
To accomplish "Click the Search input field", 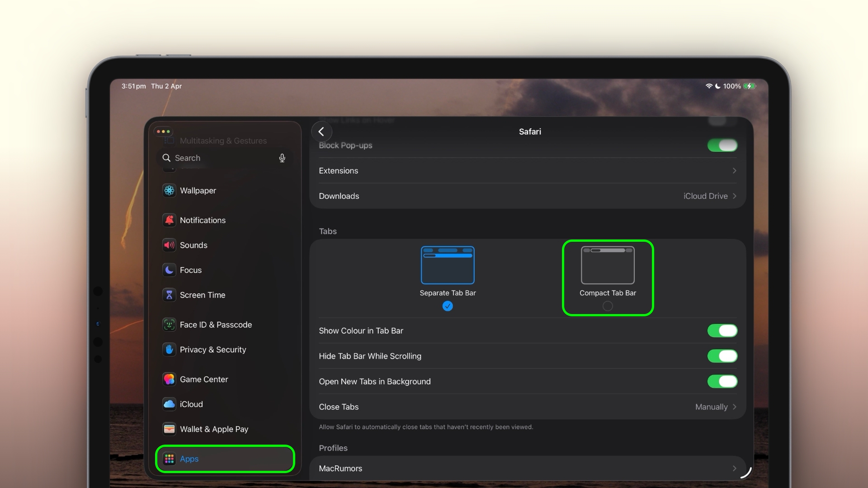I will coord(222,158).
